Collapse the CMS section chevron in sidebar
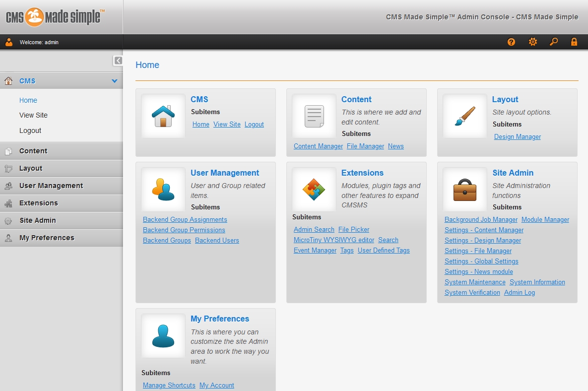This screenshot has height=391, width=588. point(115,81)
